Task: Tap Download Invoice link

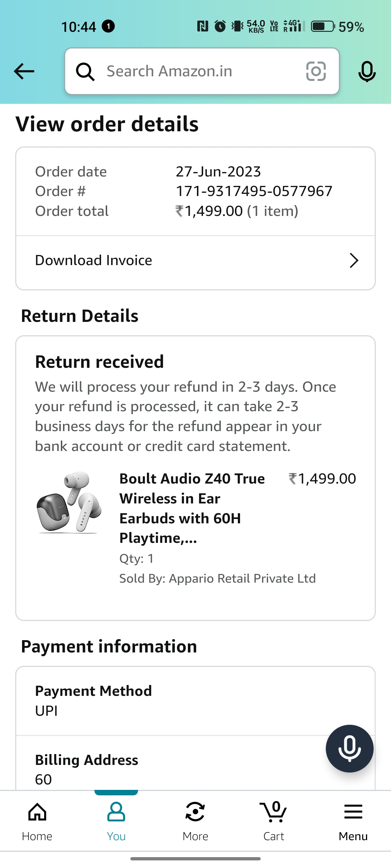Action: point(94,260)
